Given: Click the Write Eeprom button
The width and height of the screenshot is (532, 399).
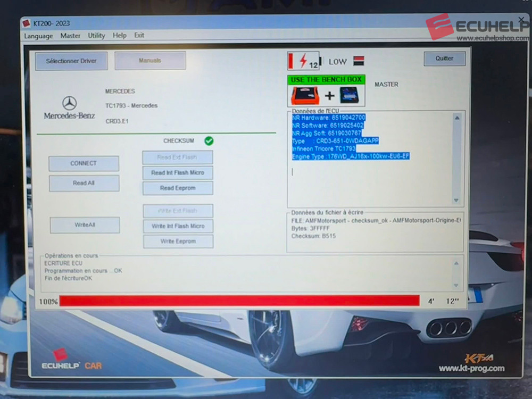Looking at the screenshot, I should 178,241.
